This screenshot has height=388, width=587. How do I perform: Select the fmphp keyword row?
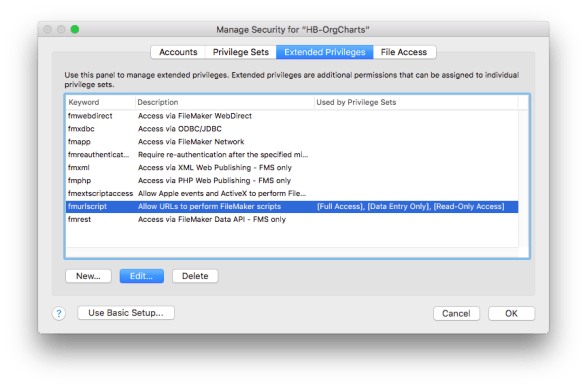(292, 181)
